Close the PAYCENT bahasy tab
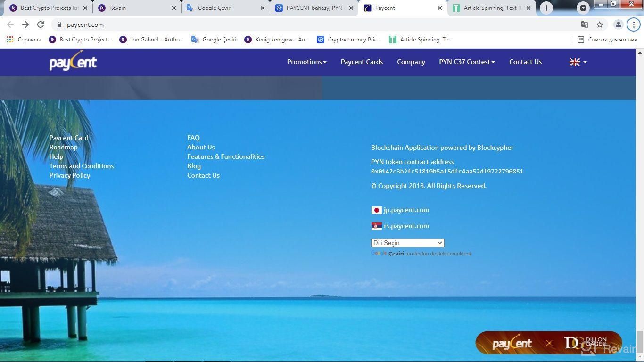 [x=351, y=8]
